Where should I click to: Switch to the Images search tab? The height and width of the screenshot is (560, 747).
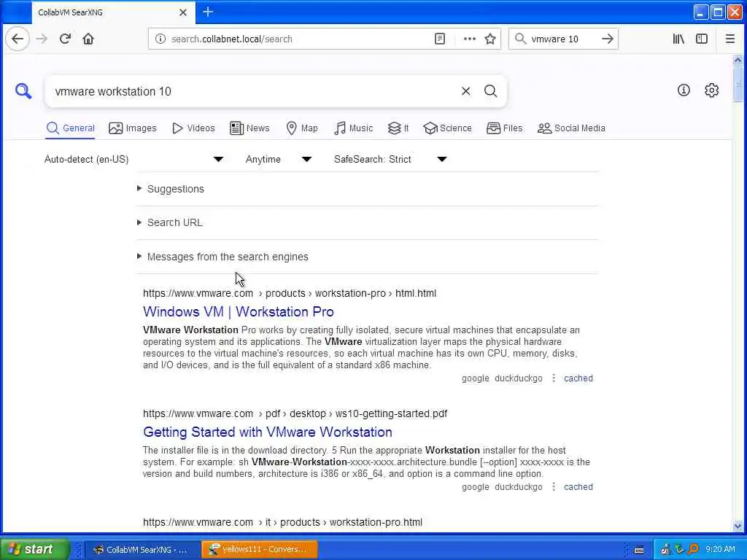pyautogui.click(x=133, y=128)
